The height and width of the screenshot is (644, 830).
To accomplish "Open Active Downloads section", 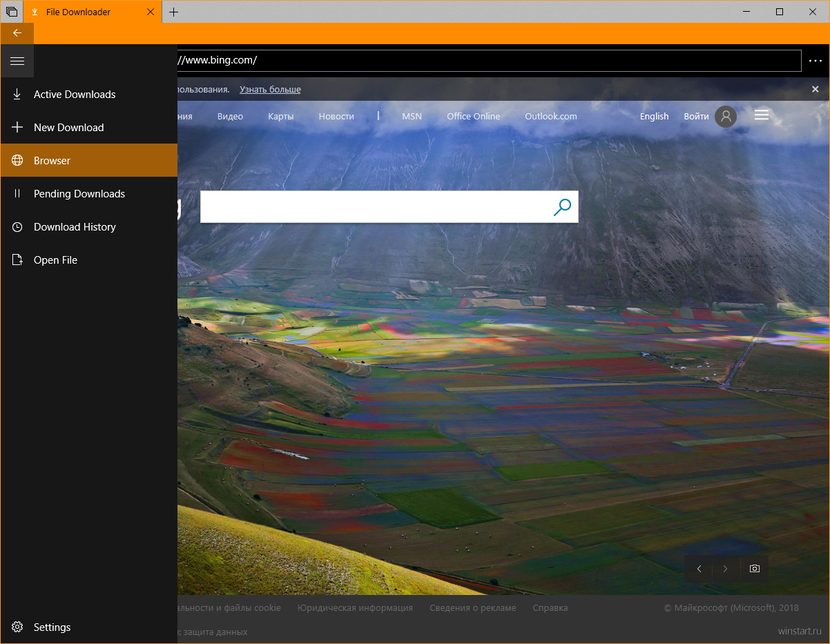I will click(89, 95).
